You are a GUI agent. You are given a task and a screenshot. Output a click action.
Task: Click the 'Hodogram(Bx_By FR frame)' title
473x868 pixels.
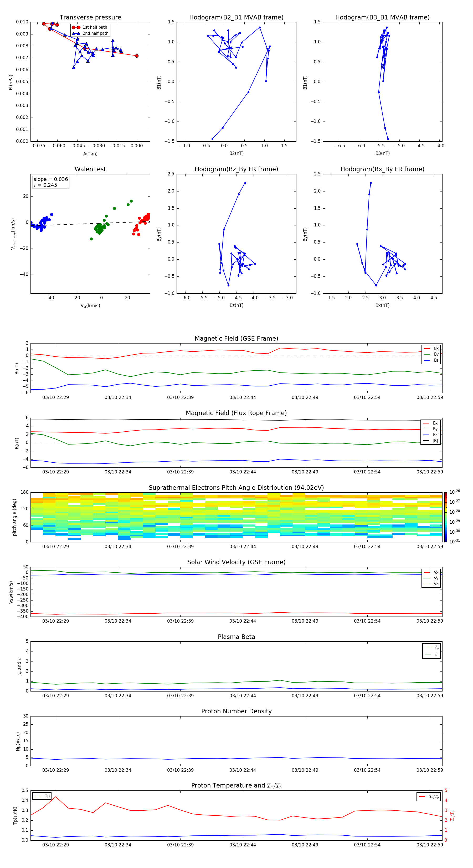pos(382,169)
